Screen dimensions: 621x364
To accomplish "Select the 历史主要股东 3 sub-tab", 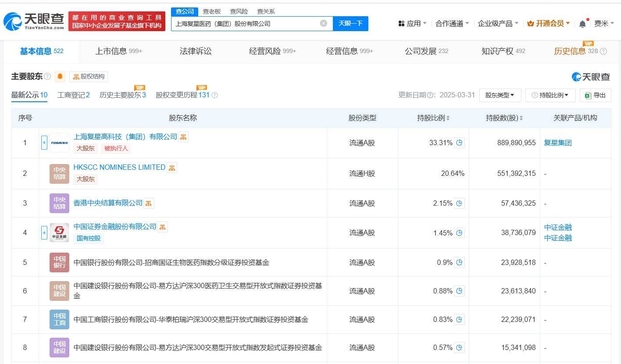I will pos(123,95).
